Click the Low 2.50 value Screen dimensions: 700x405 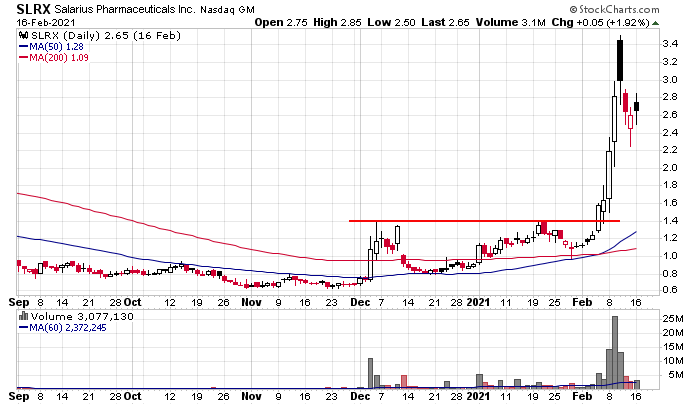[x=392, y=22]
